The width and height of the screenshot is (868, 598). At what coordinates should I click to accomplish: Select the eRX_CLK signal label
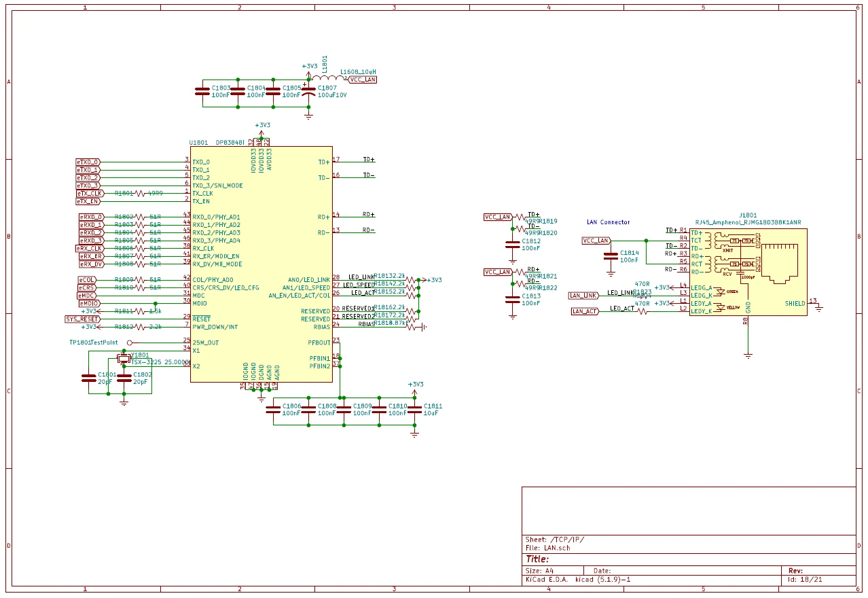click(x=89, y=248)
